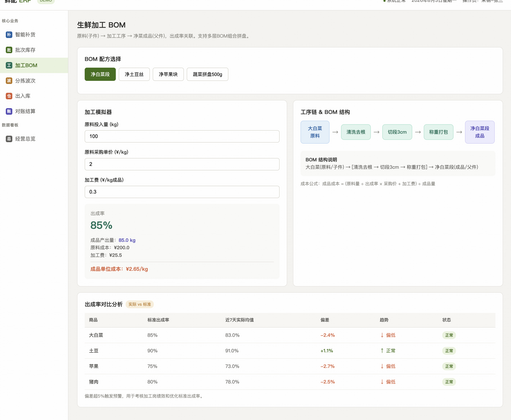Select 净白菜段 BOM recipe

pos(100,74)
